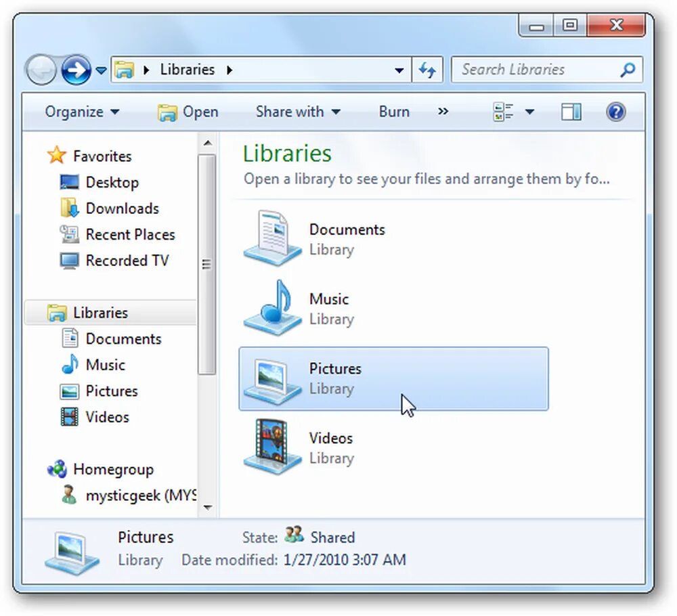Toggle the preview pane button
677x616 pixels.
click(571, 112)
